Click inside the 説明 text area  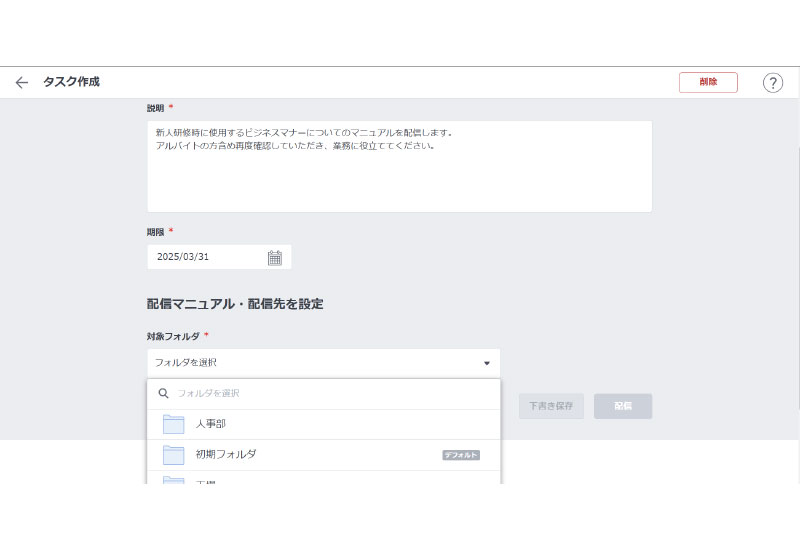(399, 175)
